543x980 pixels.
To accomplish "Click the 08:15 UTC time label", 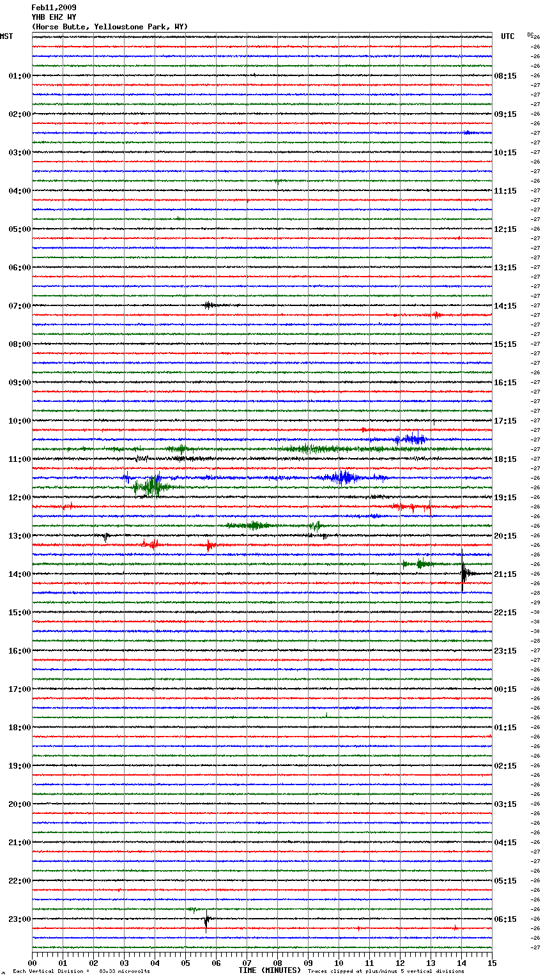I will point(505,76).
